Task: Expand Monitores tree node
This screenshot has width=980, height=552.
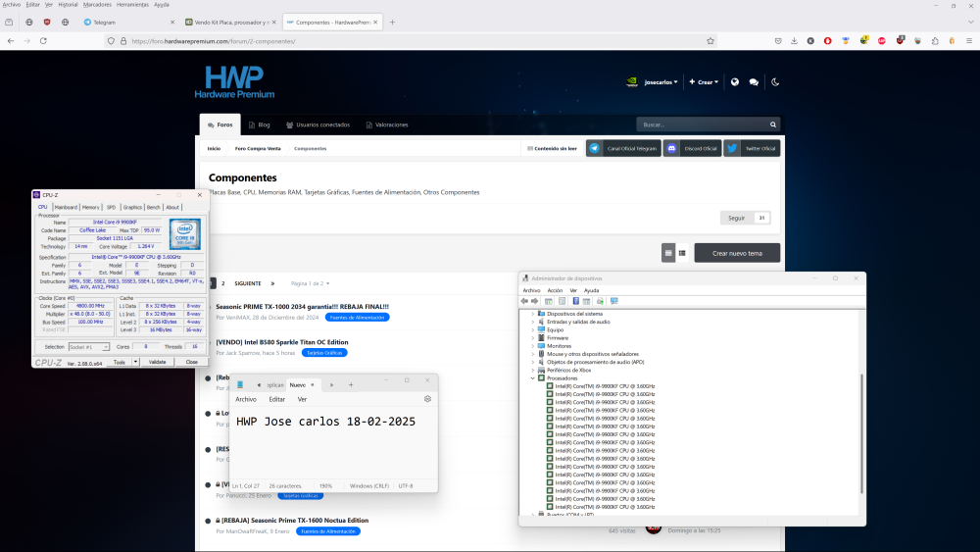Action: (x=533, y=346)
